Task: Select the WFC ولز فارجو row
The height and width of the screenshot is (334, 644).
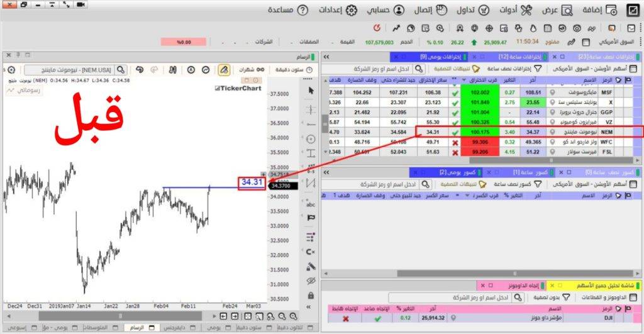Action: pyautogui.click(x=481, y=142)
